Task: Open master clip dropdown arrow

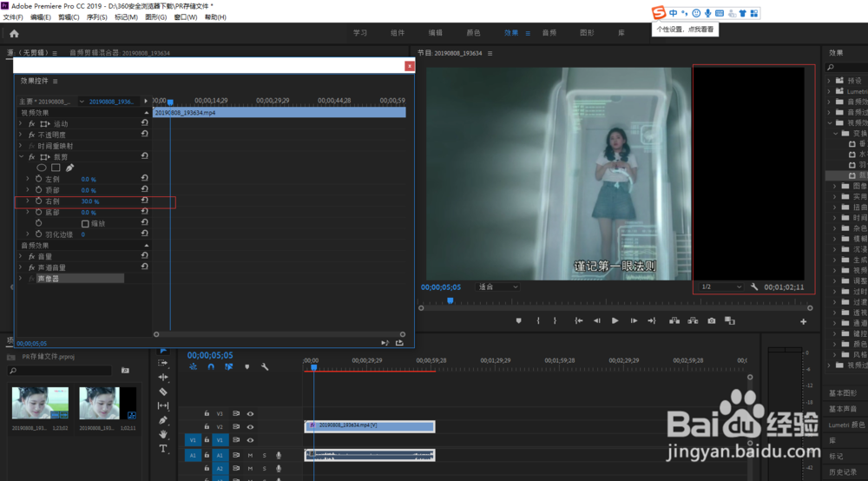Action: coord(82,102)
